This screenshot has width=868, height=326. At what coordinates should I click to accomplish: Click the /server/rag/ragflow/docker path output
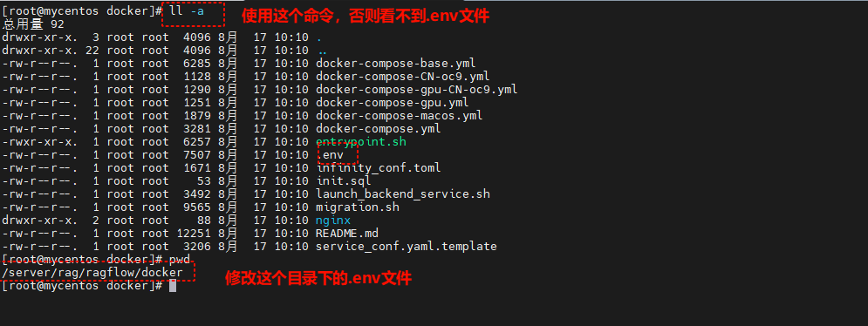(92, 273)
